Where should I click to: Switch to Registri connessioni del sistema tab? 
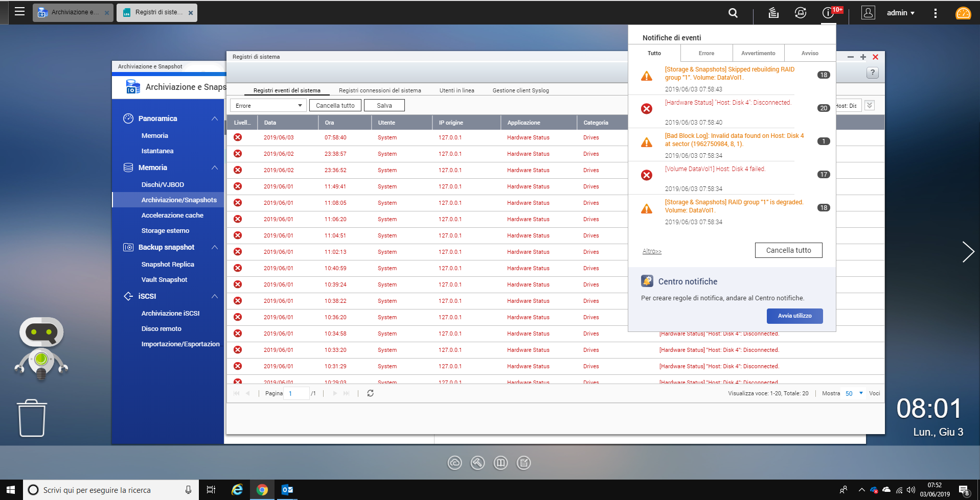pyautogui.click(x=380, y=90)
